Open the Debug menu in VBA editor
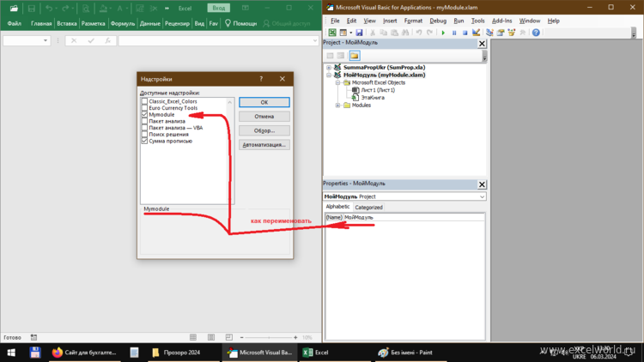Viewport: 644px width, 362px height. point(438,21)
